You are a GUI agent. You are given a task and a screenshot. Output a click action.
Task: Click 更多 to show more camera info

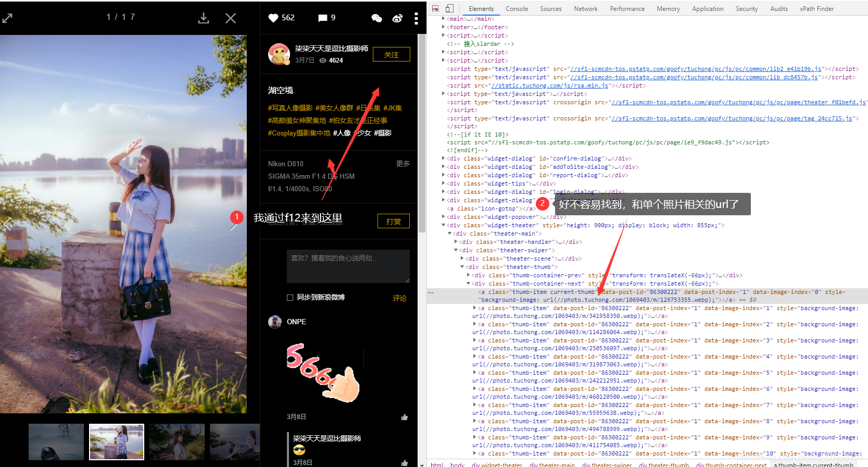(x=403, y=164)
